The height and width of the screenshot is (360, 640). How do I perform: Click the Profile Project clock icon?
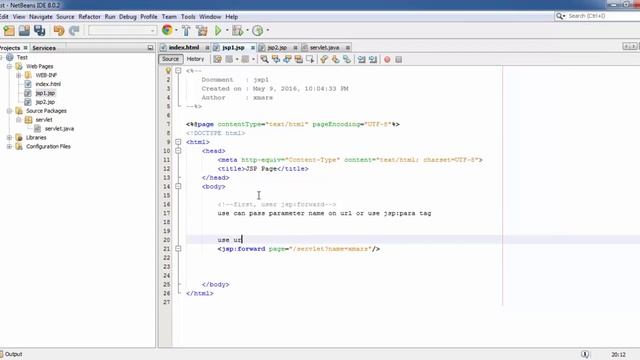[258, 31]
